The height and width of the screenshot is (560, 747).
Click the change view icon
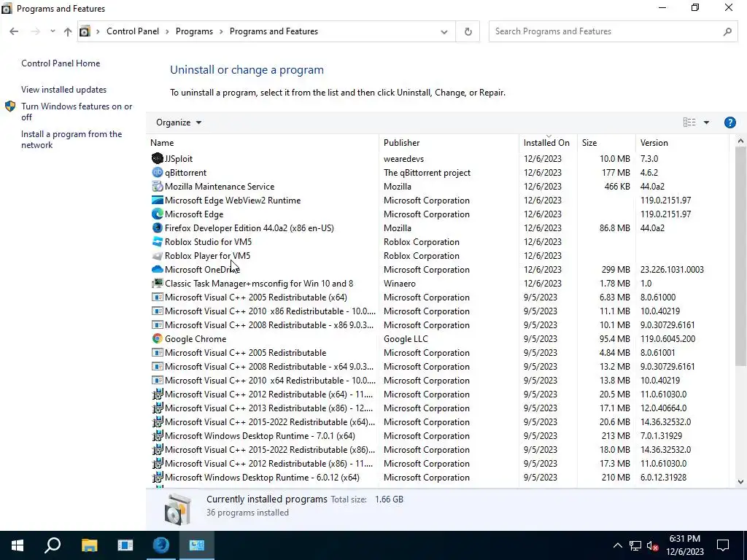[x=689, y=122]
